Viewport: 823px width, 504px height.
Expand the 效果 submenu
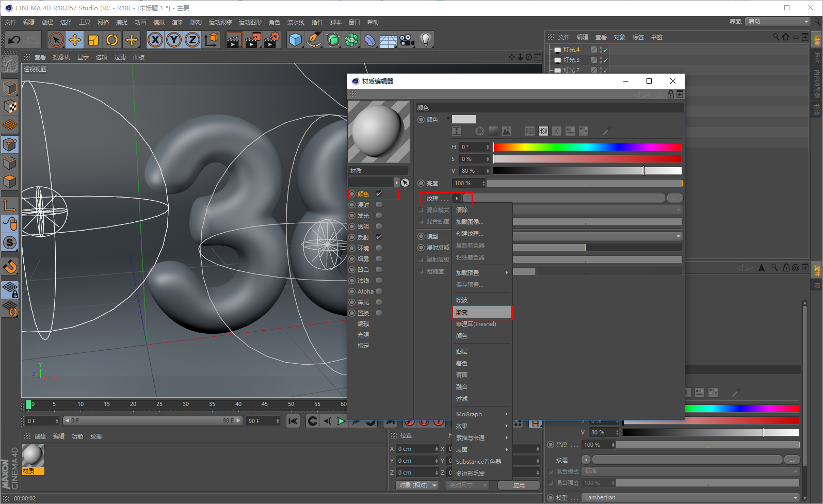(x=482, y=426)
